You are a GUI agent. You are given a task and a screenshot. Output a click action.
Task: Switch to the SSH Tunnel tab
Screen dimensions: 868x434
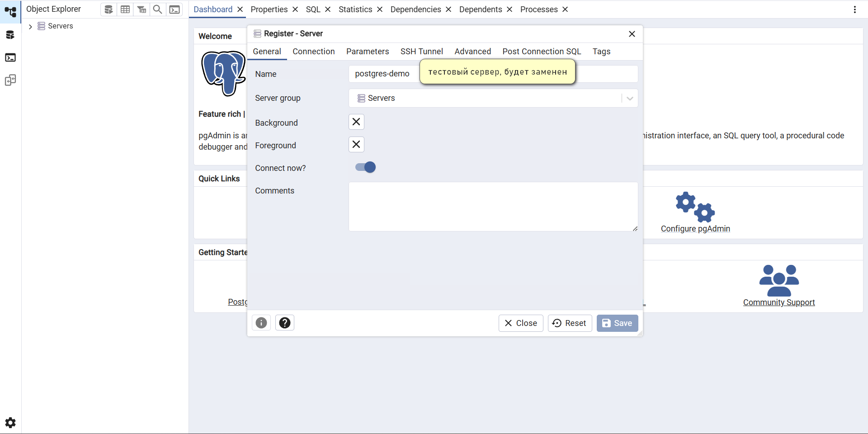422,52
